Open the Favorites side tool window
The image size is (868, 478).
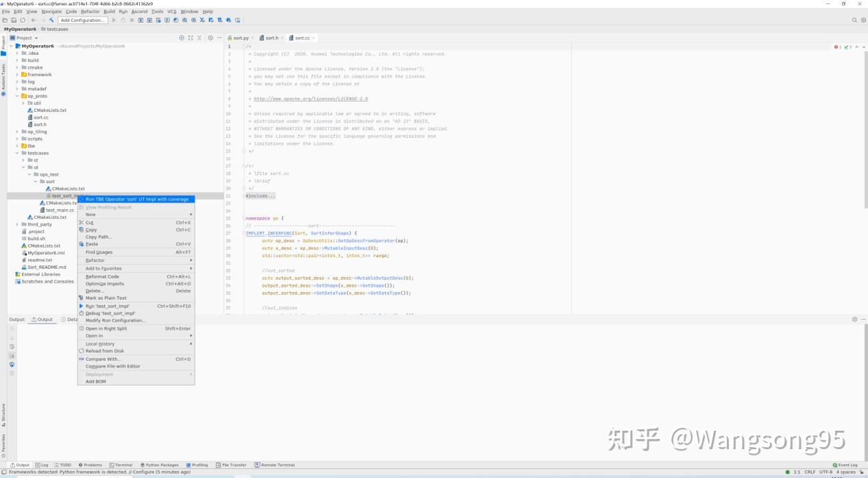point(3,444)
